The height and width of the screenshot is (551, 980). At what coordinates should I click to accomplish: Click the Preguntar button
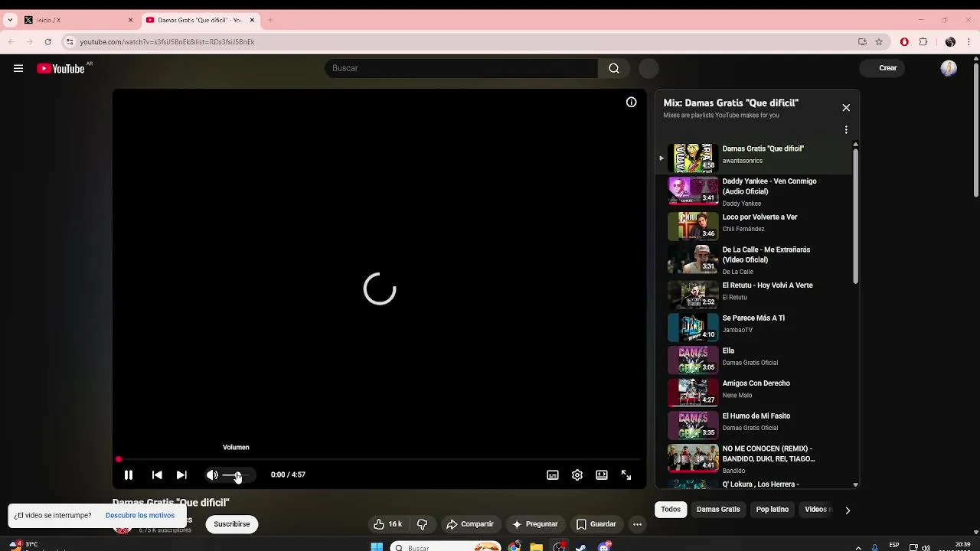(x=534, y=524)
